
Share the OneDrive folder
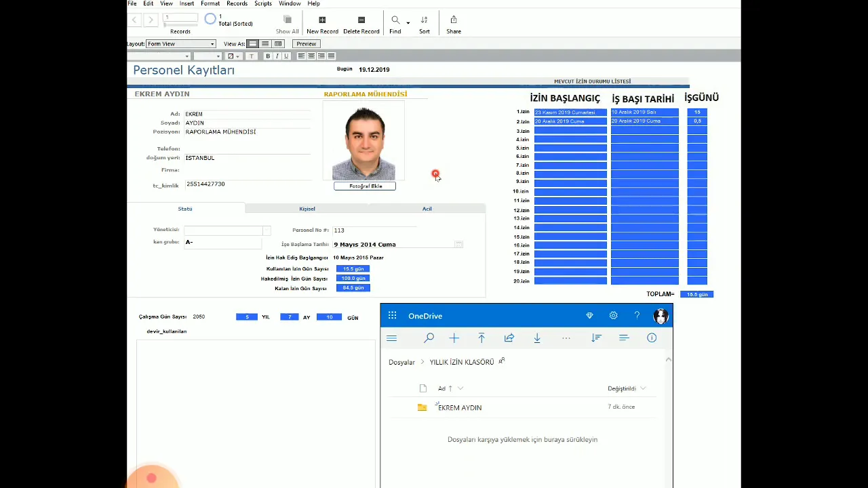(x=509, y=338)
